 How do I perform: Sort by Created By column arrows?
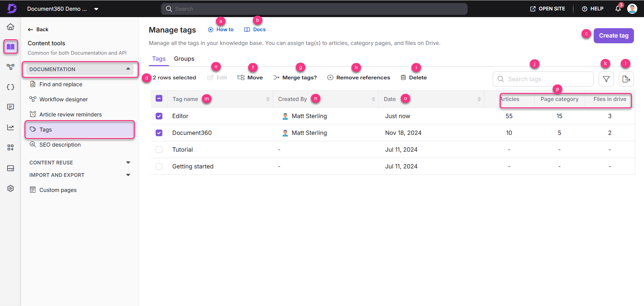point(373,99)
